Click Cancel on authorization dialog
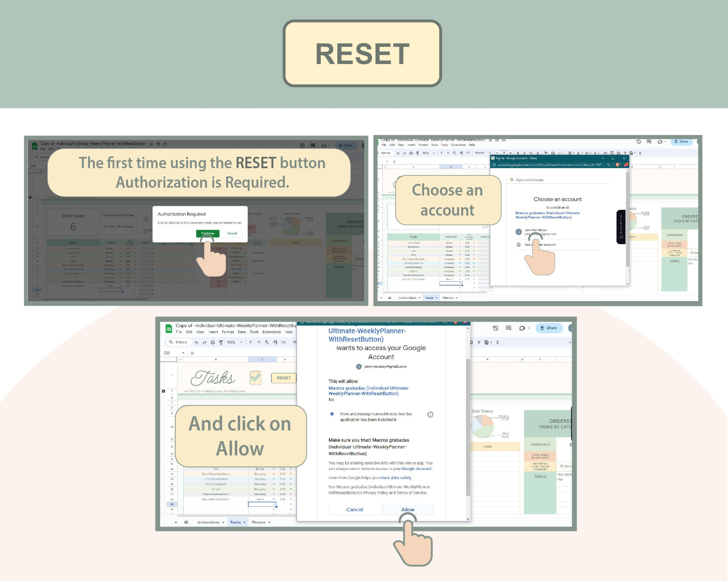This screenshot has height=582, width=728. click(232, 233)
